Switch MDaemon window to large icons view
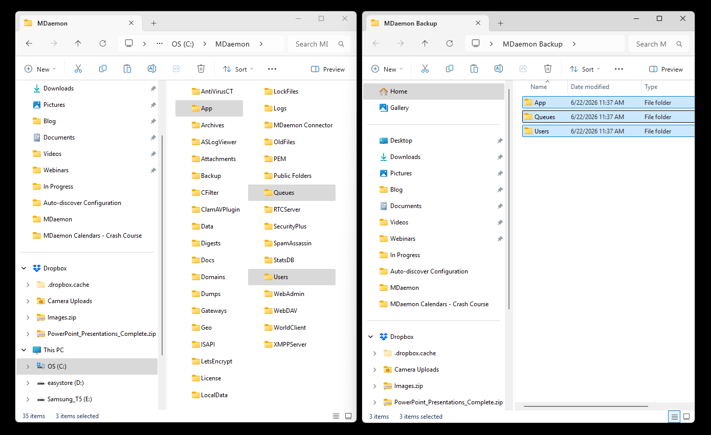This screenshot has width=711, height=435. point(348,416)
